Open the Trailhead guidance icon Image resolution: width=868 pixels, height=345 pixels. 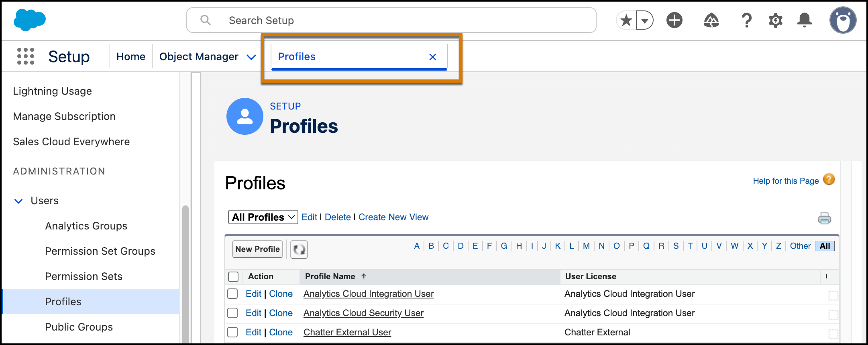[711, 20]
